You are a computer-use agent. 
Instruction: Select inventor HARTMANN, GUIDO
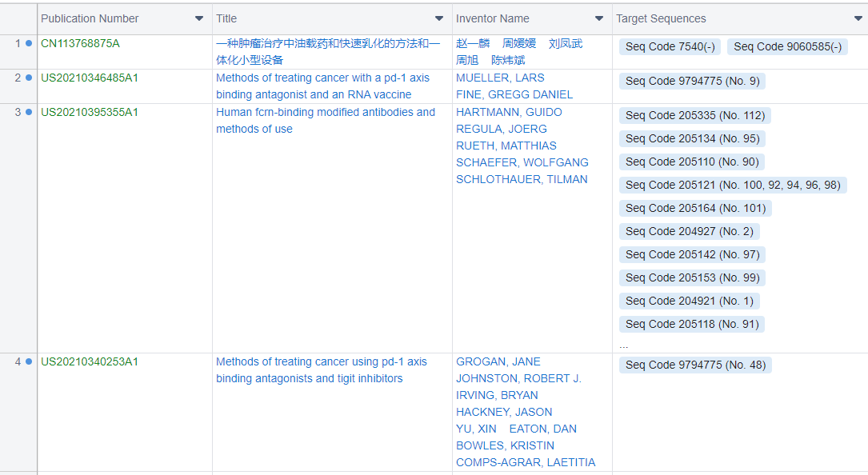pyautogui.click(x=509, y=112)
